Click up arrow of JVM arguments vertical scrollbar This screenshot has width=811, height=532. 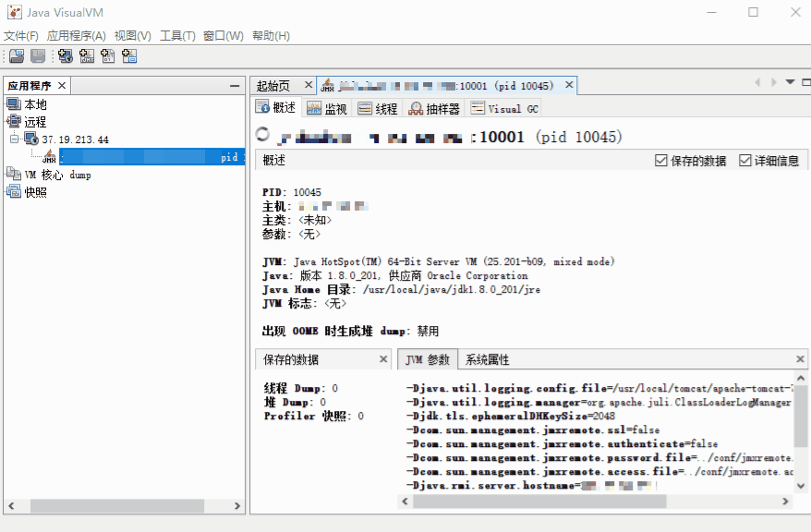pyautogui.click(x=801, y=379)
